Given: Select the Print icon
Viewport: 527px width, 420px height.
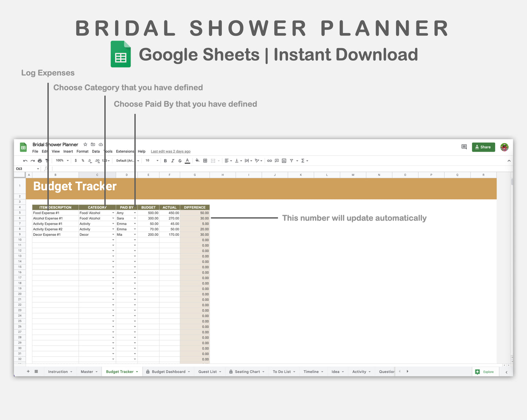Looking at the screenshot, I should click(x=39, y=160).
